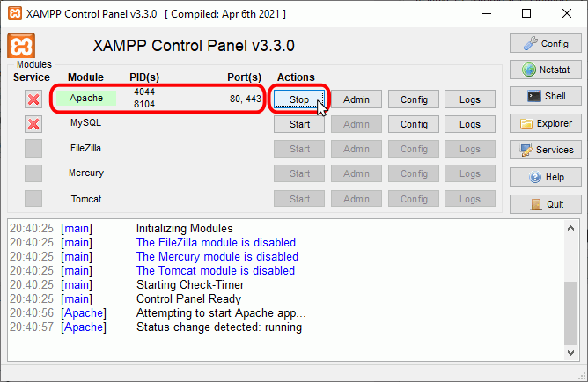Screen dimensions: 588x382
Task: Open MySQL Config menu
Action: [x=414, y=124]
